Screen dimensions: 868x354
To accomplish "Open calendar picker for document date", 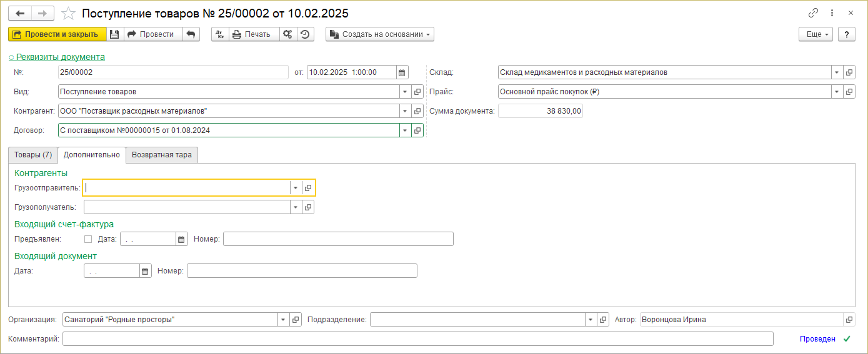I will pos(402,72).
